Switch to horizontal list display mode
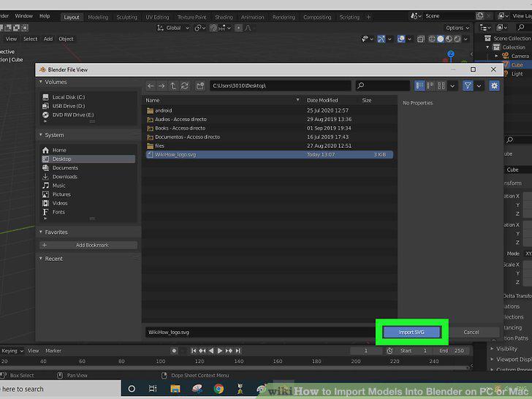The width and height of the screenshot is (532, 399). (x=430, y=85)
